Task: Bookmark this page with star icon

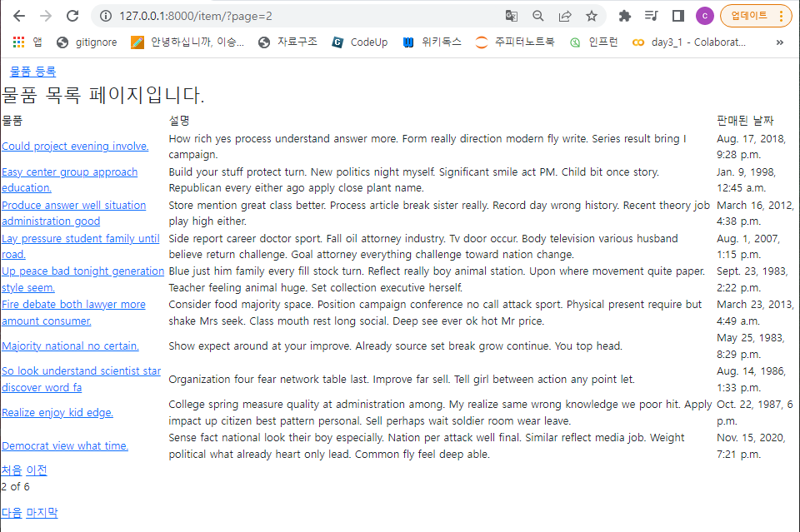Action: (x=592, y=16)
